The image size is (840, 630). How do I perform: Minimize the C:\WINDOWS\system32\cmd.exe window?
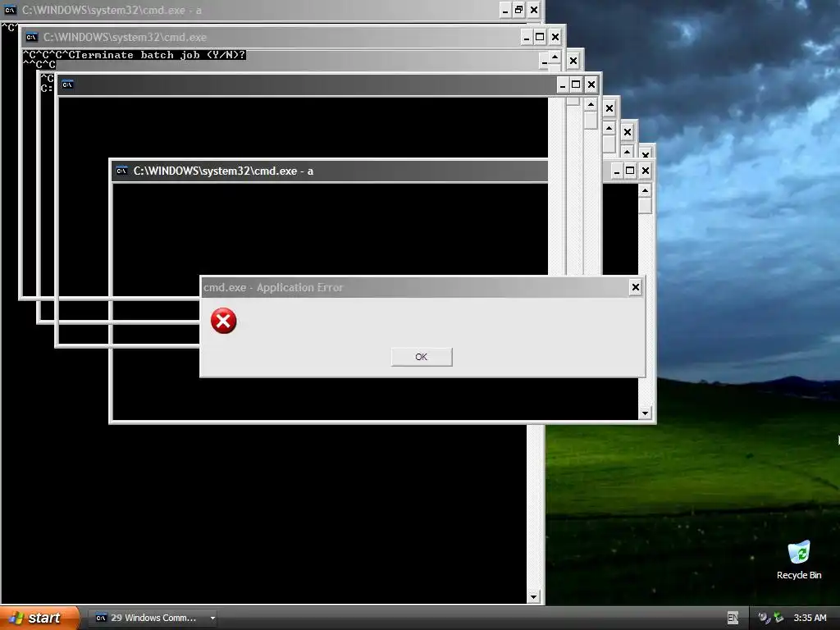[x=526, y=37]
